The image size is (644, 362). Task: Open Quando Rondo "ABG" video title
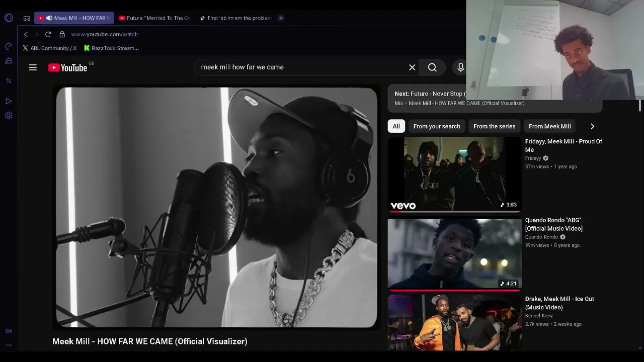point(554,224)
